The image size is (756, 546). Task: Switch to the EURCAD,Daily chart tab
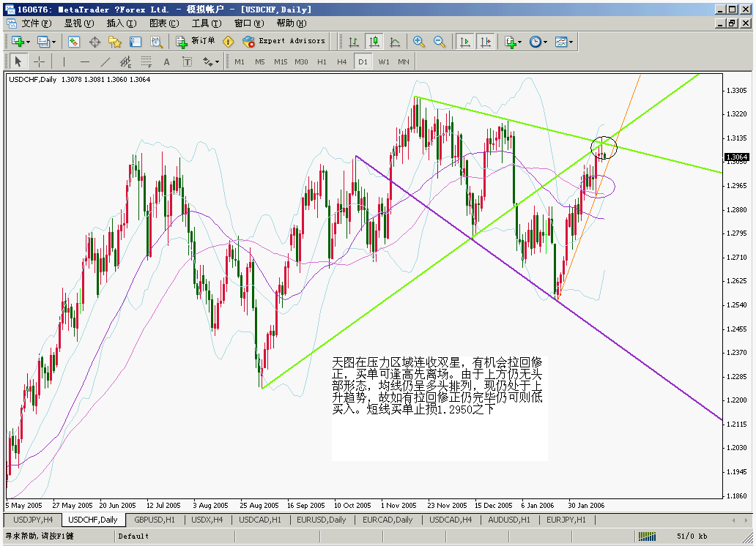(388, 520)
